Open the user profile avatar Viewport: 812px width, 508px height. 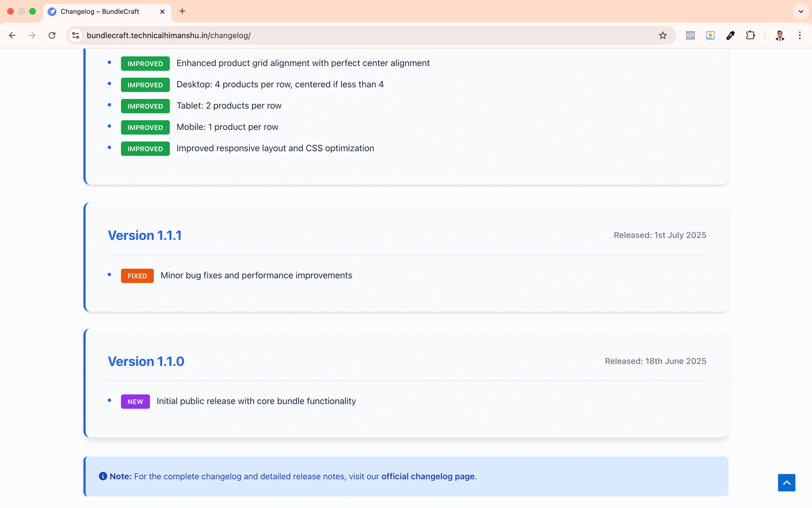click(780, 36)
